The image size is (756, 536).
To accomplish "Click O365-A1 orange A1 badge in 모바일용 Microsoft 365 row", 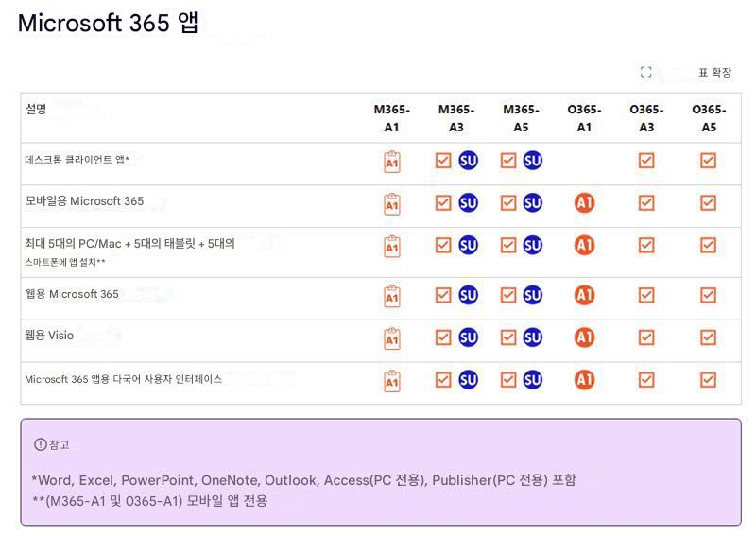I will 584,203.
